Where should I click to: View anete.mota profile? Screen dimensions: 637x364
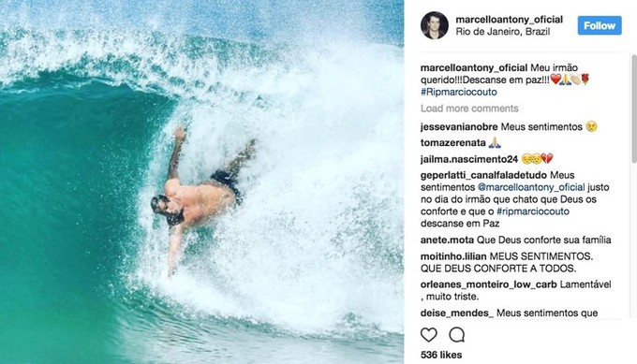coord(447,240)
